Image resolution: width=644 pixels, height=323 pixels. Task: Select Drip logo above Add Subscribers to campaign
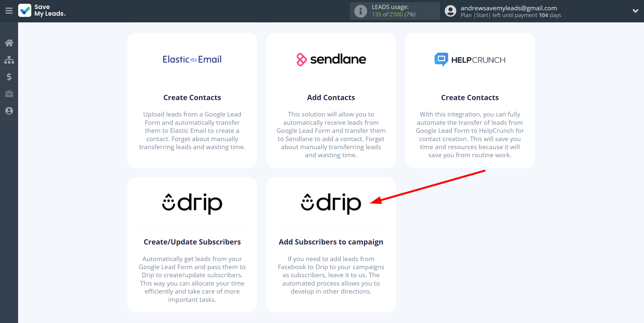tap(331, 204)
